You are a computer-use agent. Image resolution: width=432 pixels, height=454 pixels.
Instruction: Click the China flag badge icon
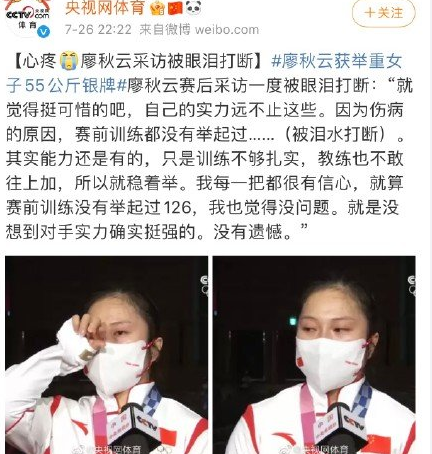pos(175,8)
